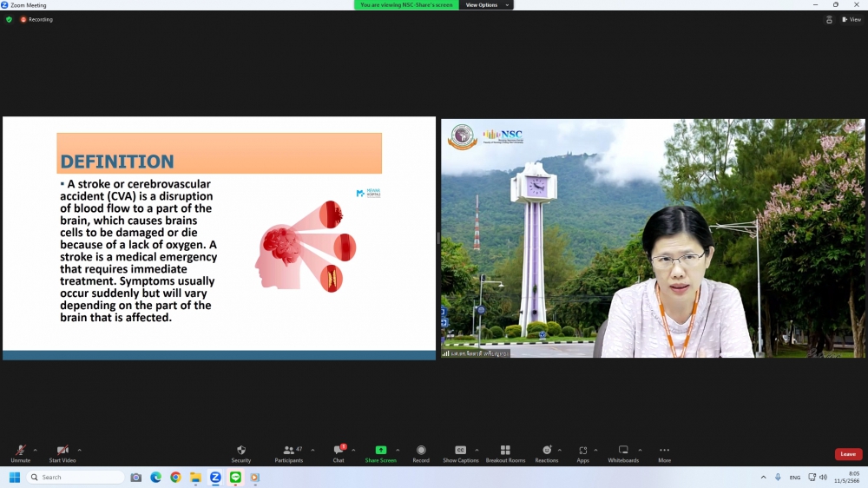Image resolution: width=868 pixels, height=488 pixels.
Task: Open the Apps panel
Action: (x=582, y=453)
